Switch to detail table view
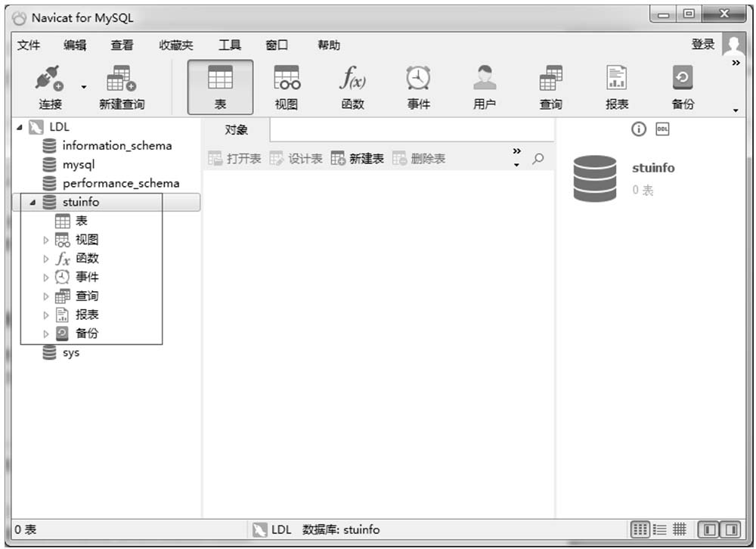 tap(680, 529)
